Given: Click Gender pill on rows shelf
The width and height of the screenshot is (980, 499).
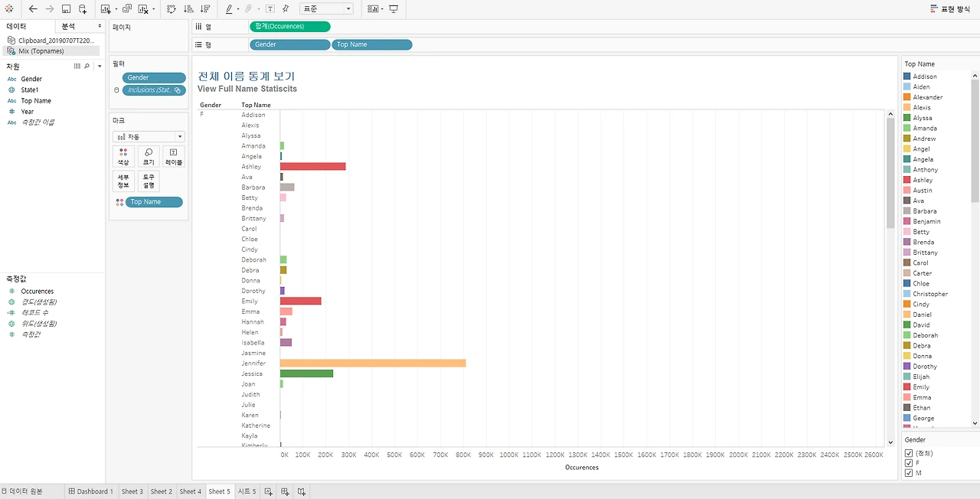Looking at the screenshot, I should (x=290, y=44).
